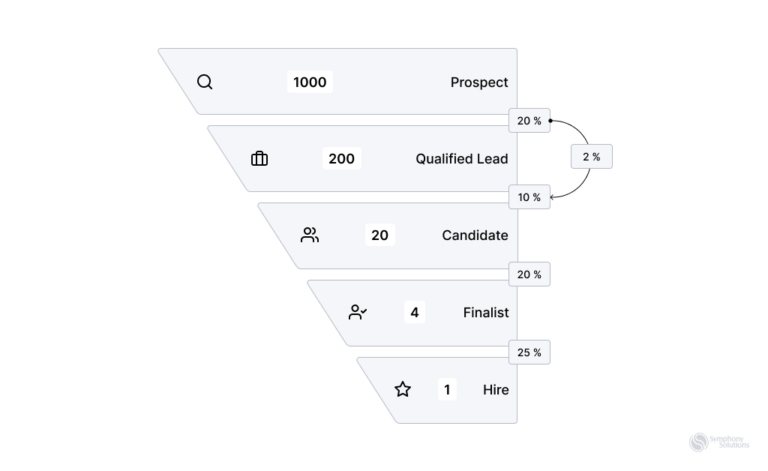This screenshot has width=768, height=471.
Task: Click the 25 % conversion tag
Action: point(528,352)
